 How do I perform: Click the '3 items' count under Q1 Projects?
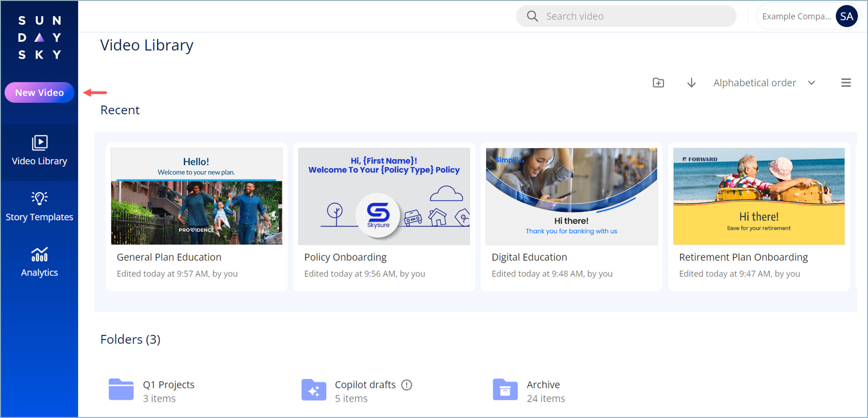click(x=159, y=398)
